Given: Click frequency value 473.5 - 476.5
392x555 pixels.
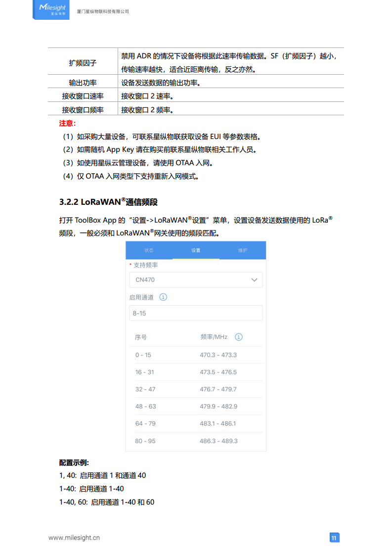Looking at the screenshot, I should (x=218, y=372).
